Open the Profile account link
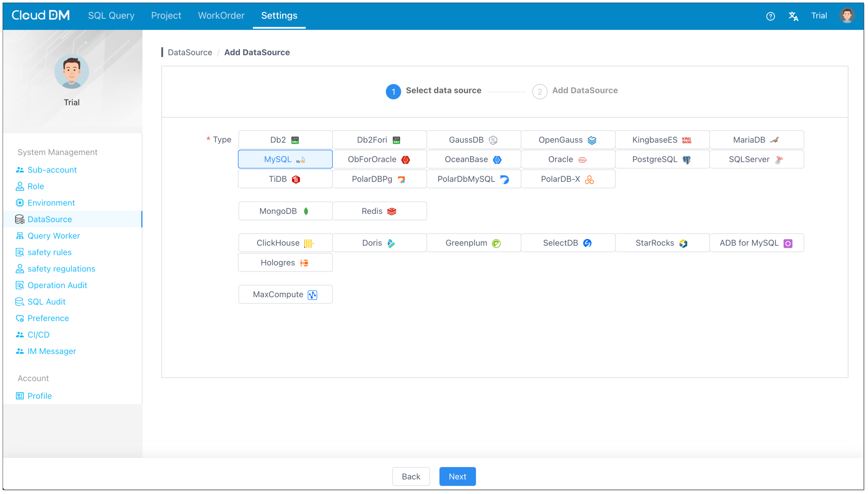 point(40,396)
